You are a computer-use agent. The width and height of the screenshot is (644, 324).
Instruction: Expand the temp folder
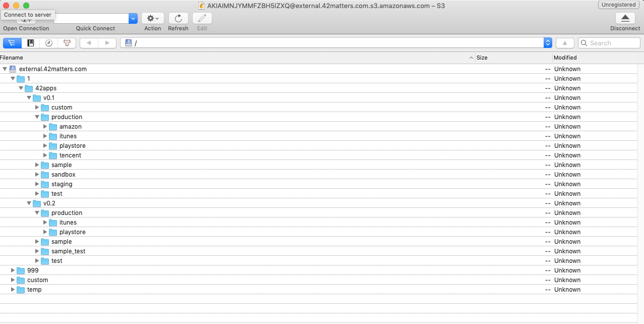(13, 290)
